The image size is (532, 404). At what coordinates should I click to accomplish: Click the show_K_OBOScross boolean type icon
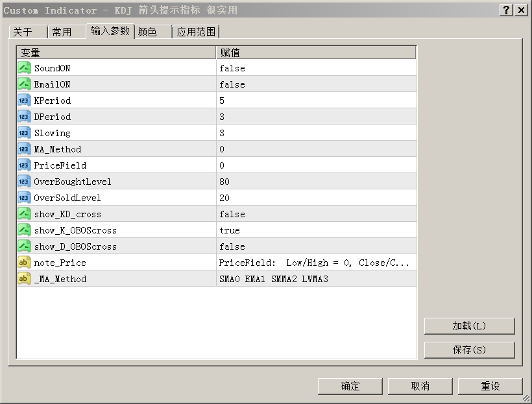tap(24, 230)
